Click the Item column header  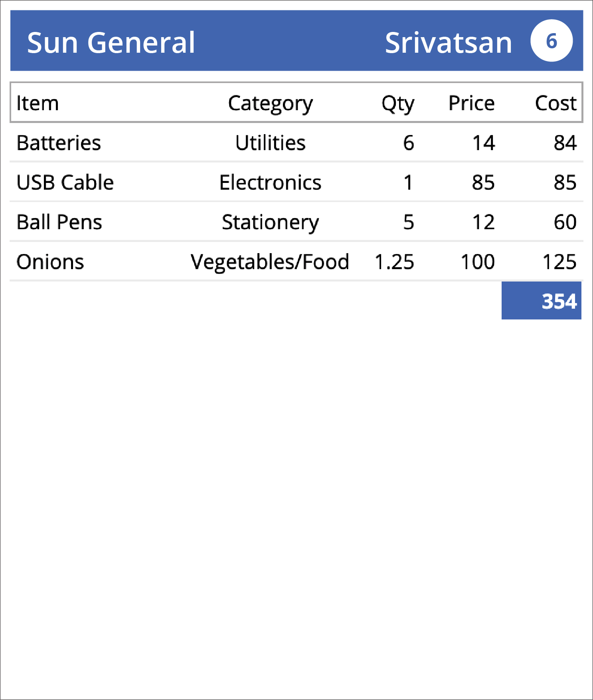click(38, 103)
